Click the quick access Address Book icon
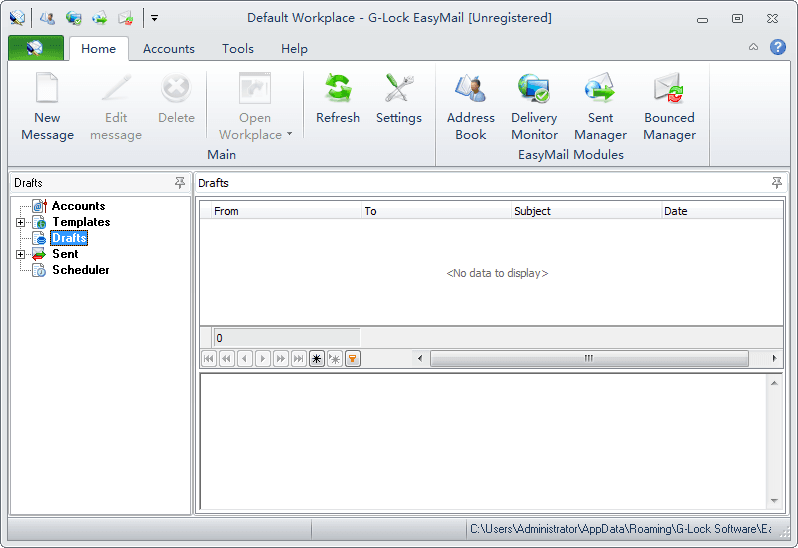This screenshot has height=548, width=798. tap(47, 19)
